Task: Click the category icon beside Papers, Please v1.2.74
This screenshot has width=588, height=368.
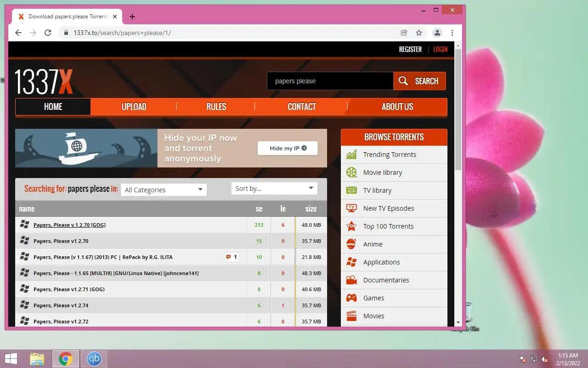Action: [x=25, y=305]
